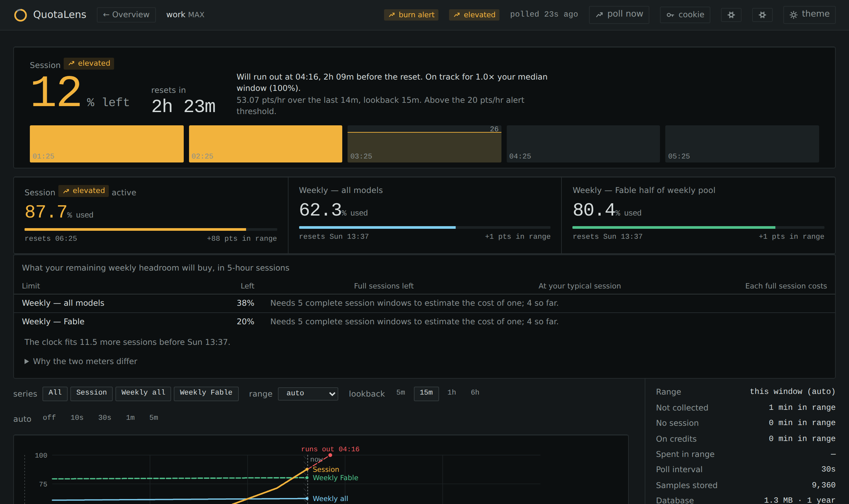Expand Why the two meters differ
Image resolution: width=849 pixels, height=504 pixels.
pyautogui.click(x=81, y=361)
